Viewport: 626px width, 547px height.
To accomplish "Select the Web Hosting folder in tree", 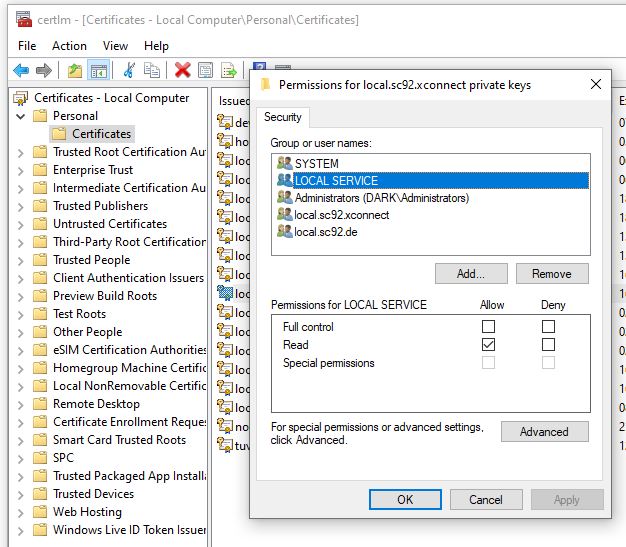I will [87, 512].
